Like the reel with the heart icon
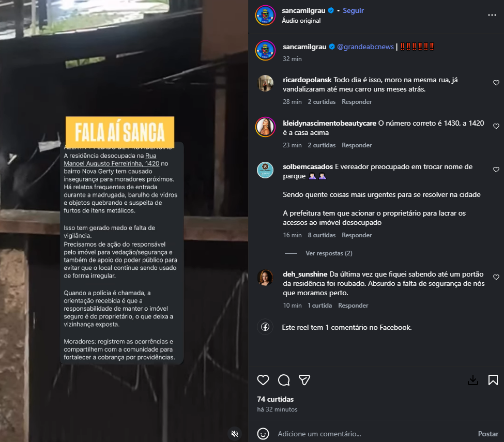504x442 pixels. click(x=263, y=380)
